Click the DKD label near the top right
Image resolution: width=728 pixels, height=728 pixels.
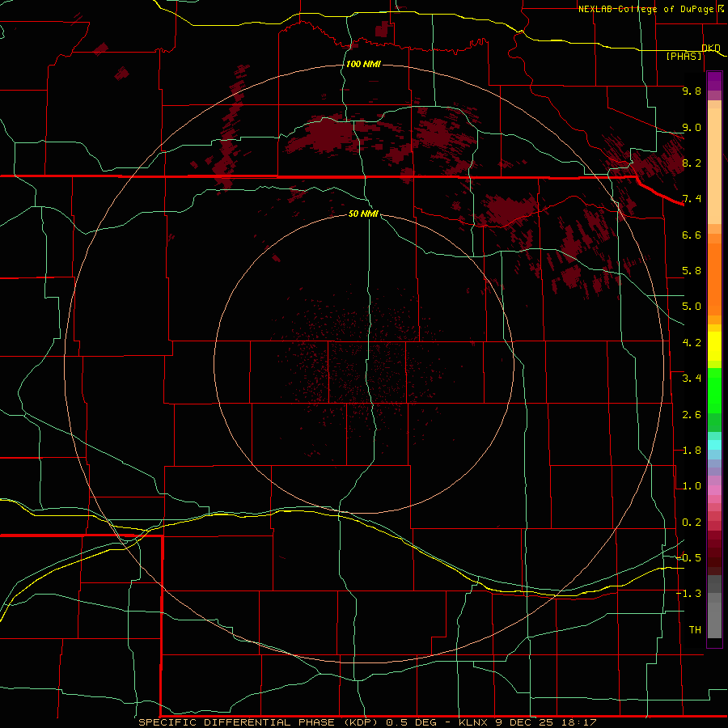tap(711, 48)
